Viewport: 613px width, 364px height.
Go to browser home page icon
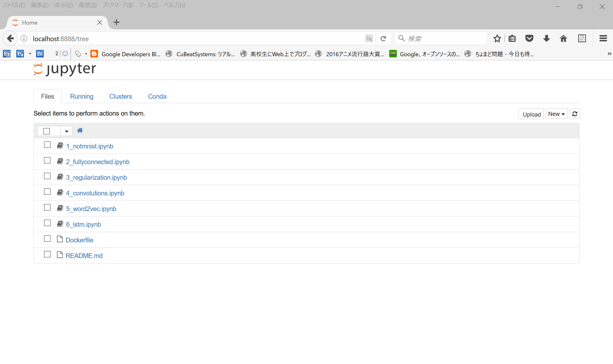[564, 39]
